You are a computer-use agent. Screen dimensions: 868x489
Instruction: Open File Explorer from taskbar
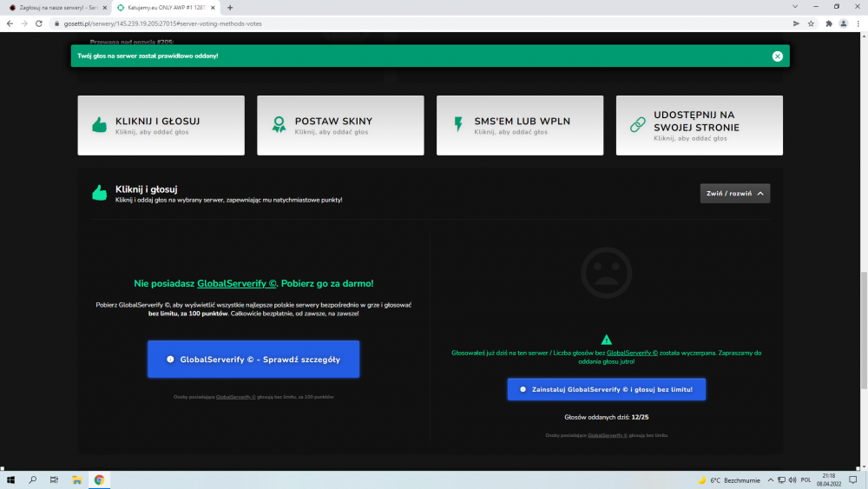coord(77,480)
